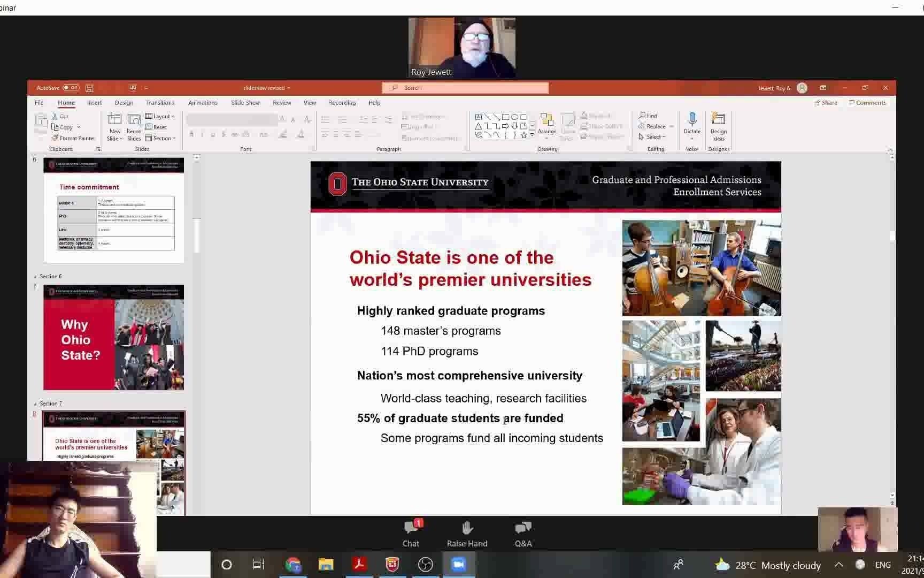Click the user account avatar icon
Screen dimensions: 924x578
pos(802,88)
